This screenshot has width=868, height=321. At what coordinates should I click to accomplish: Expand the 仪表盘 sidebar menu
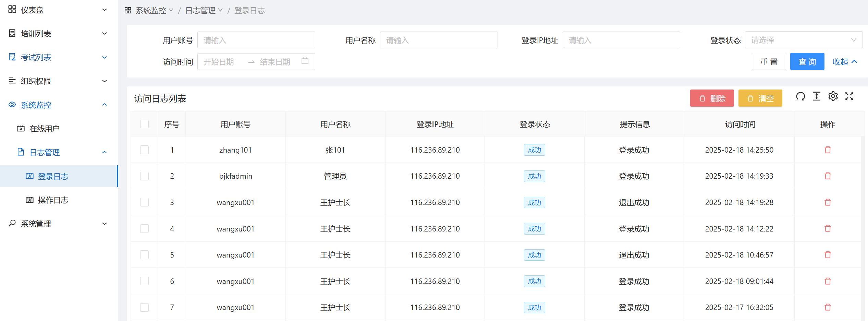58,10
